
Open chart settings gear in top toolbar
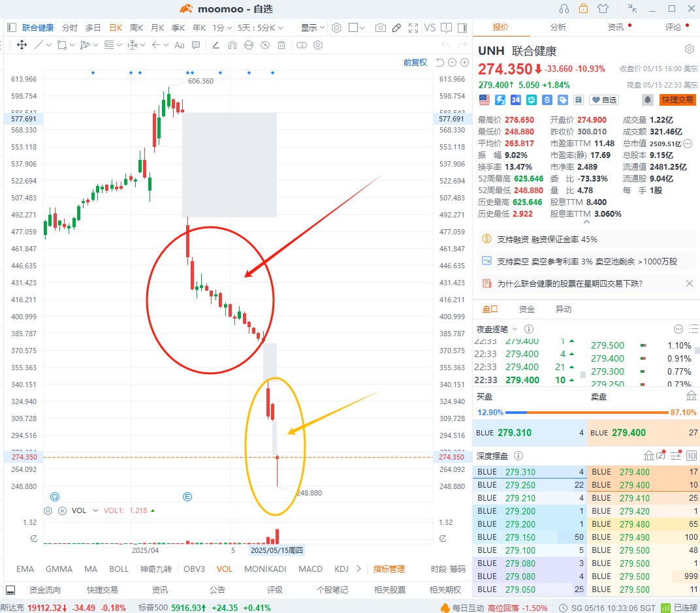coord(336,27)
